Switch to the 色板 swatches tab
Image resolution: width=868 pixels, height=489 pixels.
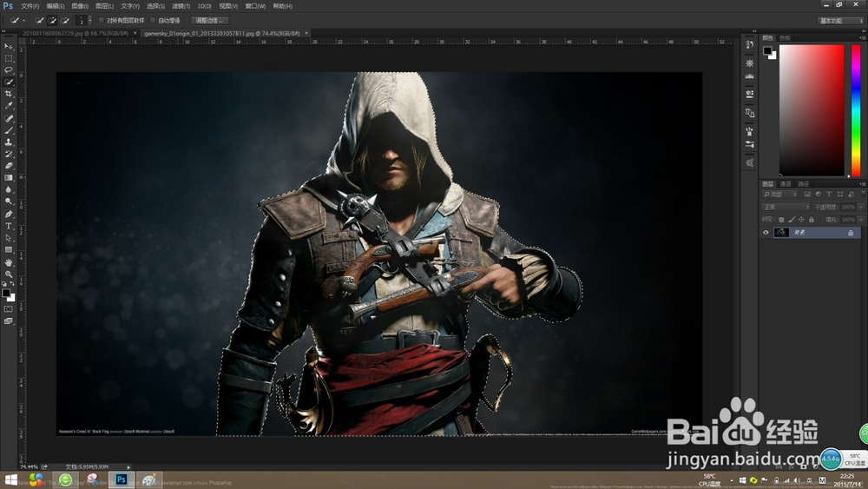[785, 37]
